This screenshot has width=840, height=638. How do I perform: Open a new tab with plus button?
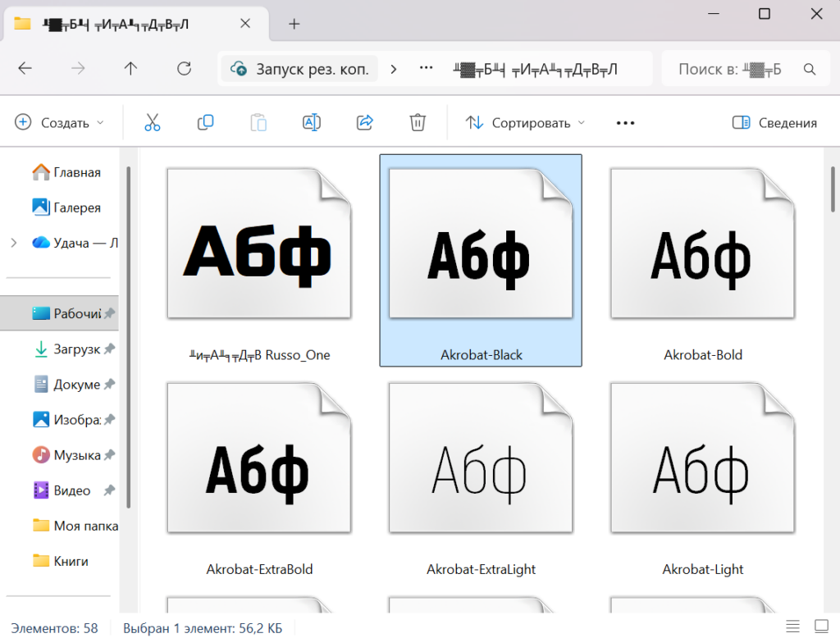point(294,24)
